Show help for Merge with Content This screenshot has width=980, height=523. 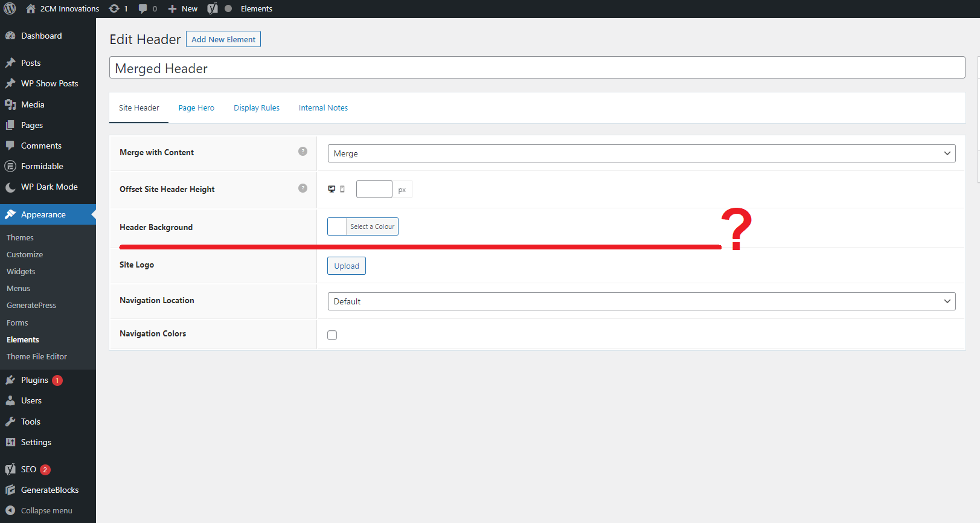pos(303,152)
